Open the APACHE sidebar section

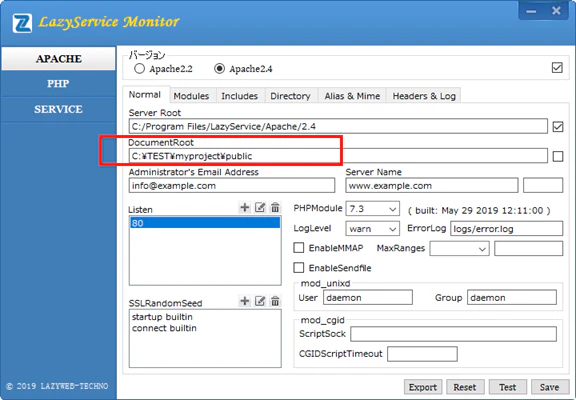[x=58, y=59]
